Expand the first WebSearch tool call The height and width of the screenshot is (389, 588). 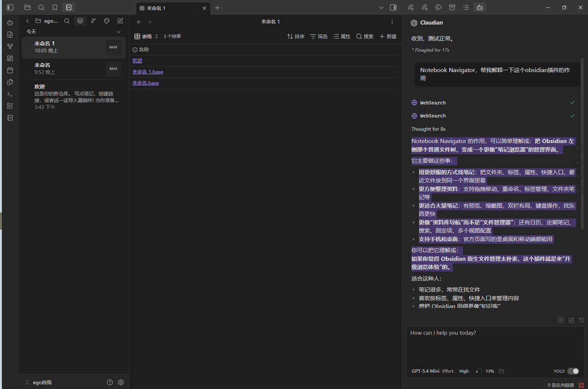[493, 103]
